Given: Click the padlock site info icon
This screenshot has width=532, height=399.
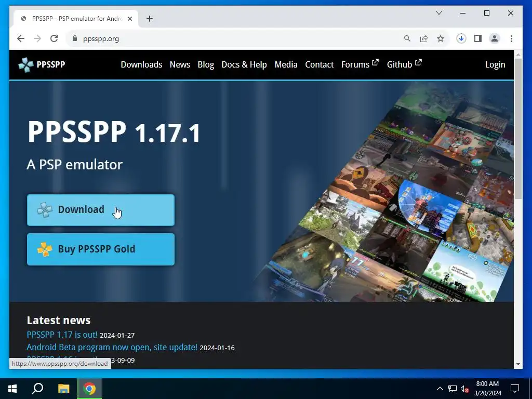Looking at the screenshot, I should [75, 38].
